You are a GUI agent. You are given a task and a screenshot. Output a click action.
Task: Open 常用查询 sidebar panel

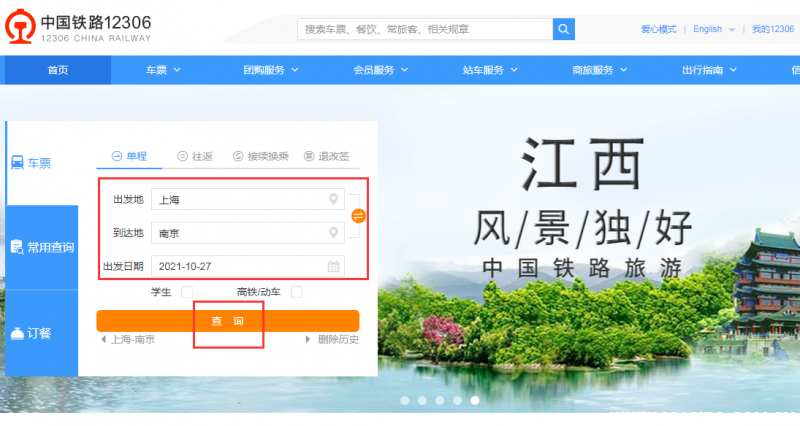tap(41, 247)
